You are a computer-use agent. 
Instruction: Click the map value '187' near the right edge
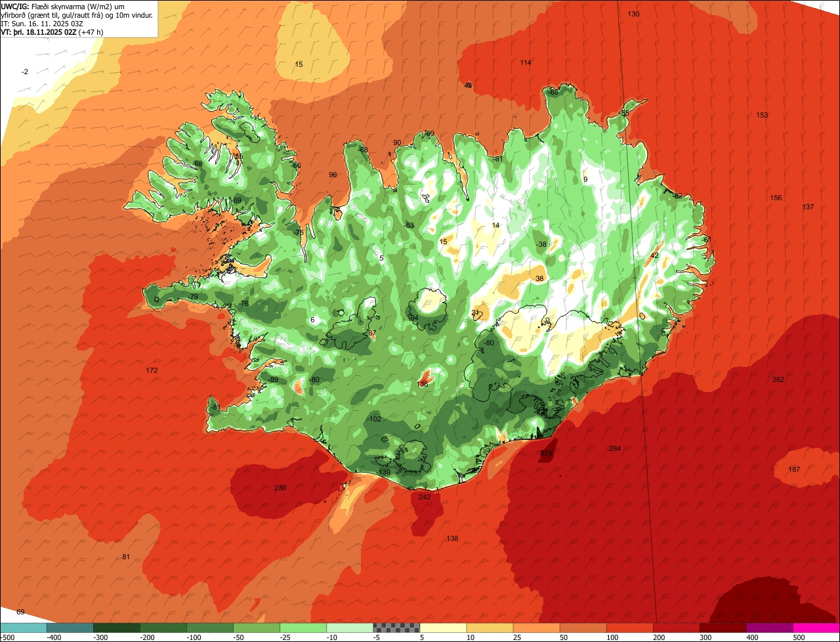click(794, 469)
